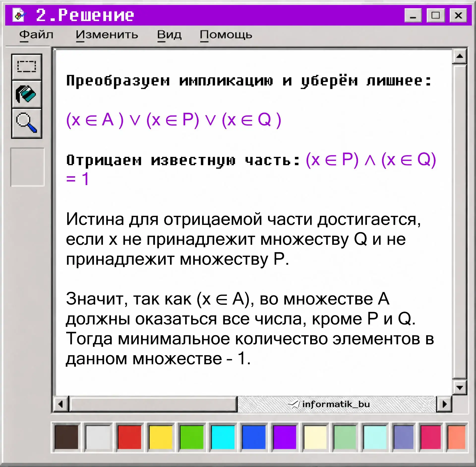Image resolution: width=476 pixels, height=467 pixels.
Task: Pick the salmon orange color swatch
Action: pos(456,437)
